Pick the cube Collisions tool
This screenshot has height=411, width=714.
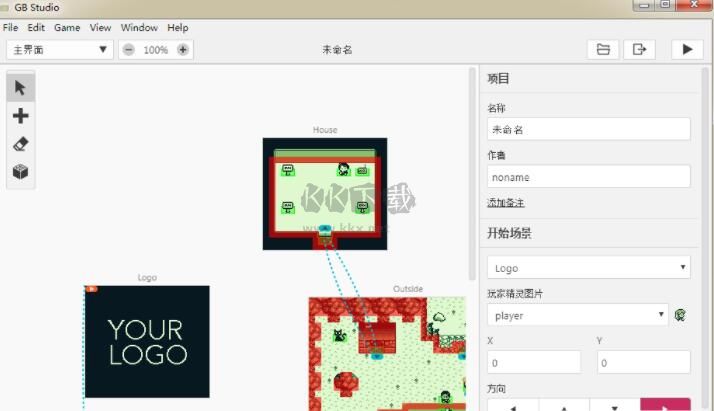pyautogui.click(x=20, y=172)
